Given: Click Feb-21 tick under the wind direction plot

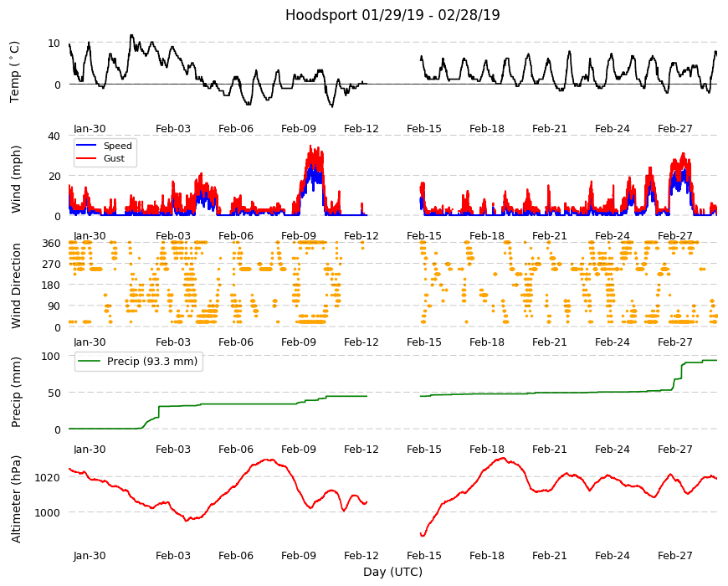Looking at the screenshot, I should click(x=550, y=342).
